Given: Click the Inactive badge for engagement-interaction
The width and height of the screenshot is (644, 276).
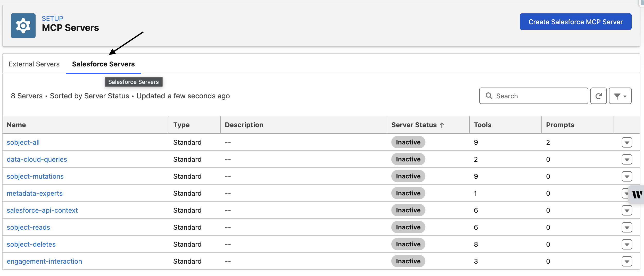Looking at the screenshot, I should coord(408,261).
